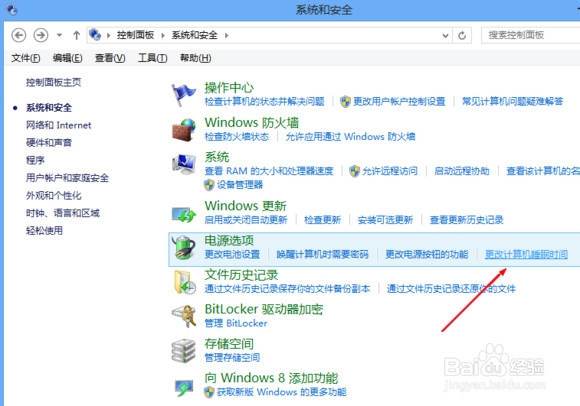Image resolution: width=580 pixels, height=406 pixels.
Task: Open the 查看(V) menu
Action: tap(110, 58)
